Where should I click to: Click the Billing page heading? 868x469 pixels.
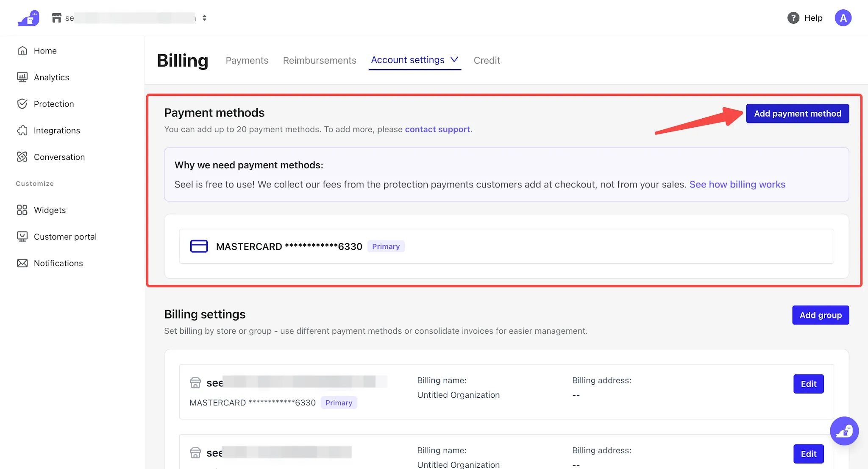click(x=183, y=60)
